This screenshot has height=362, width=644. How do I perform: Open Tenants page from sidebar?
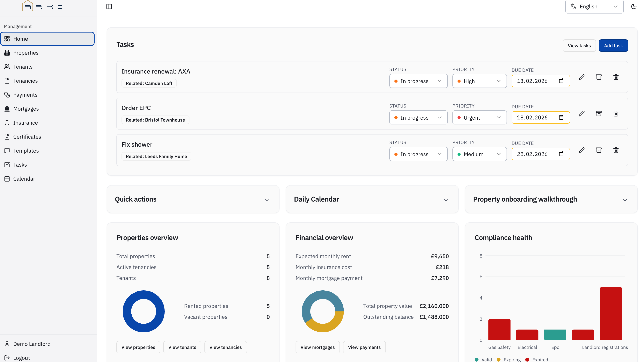(47, 67)
